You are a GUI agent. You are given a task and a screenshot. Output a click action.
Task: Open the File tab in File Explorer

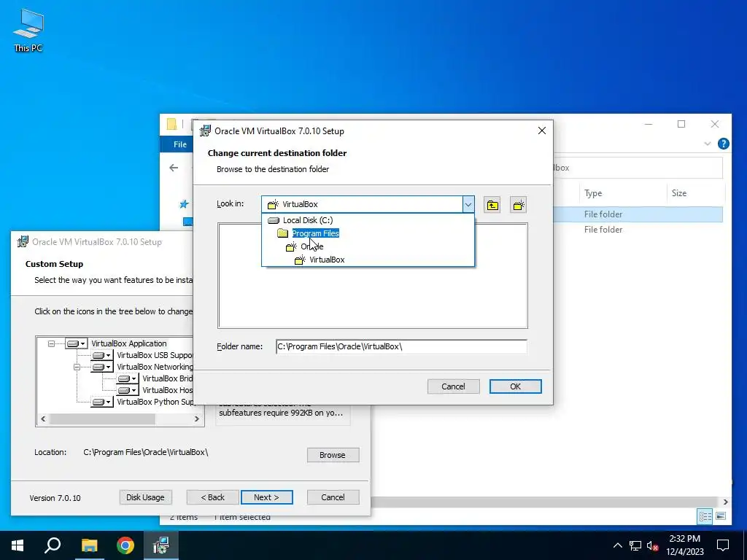(180, 144)
